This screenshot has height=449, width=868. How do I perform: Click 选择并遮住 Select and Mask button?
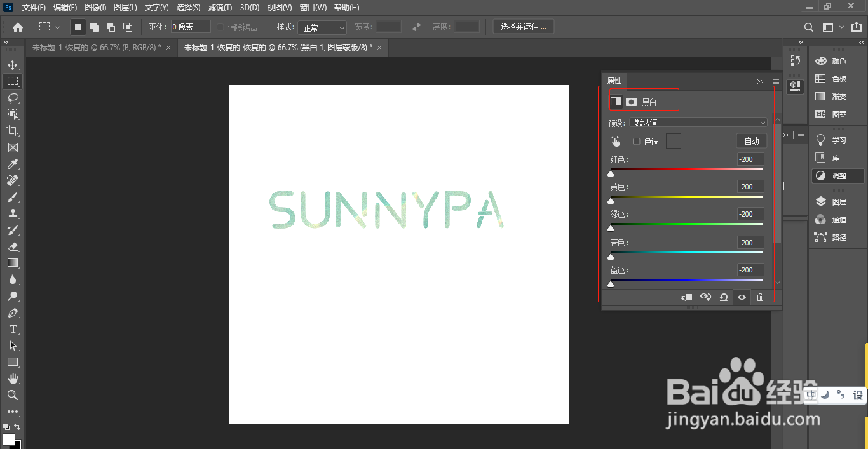point(524,27)
